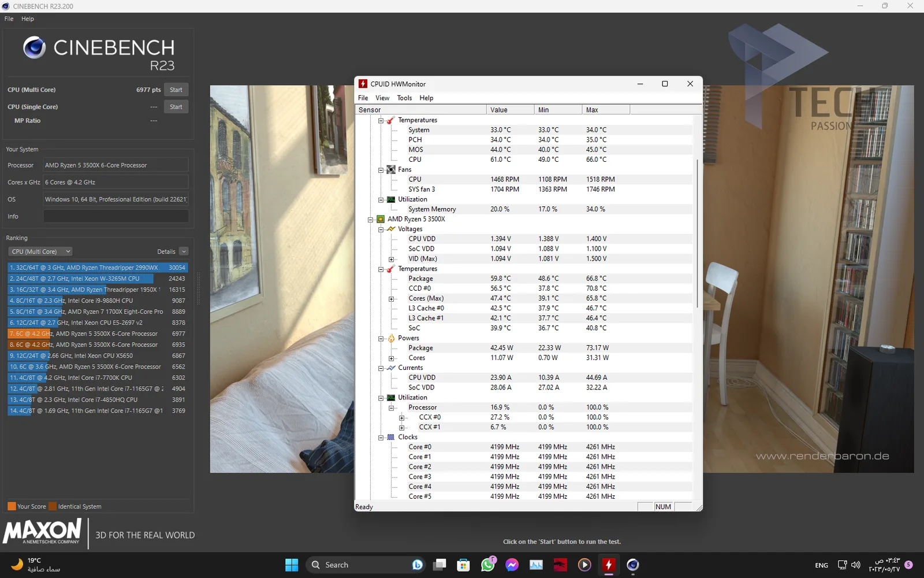The height and width of the screenshot is (578, 924).
Task: Open the system monitor graph taskbar icon
Action: (536, 565)
